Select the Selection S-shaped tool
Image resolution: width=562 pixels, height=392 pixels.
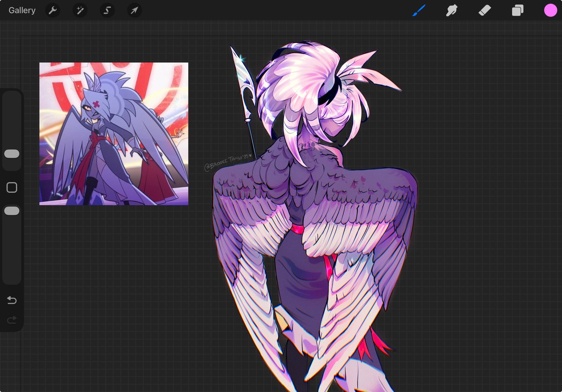point(107,10)
